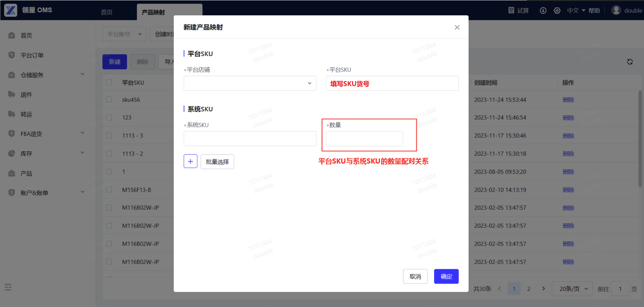Click the user avatar icon for double
The height and width of the screenshot is (307, 644).
[616, 10]
